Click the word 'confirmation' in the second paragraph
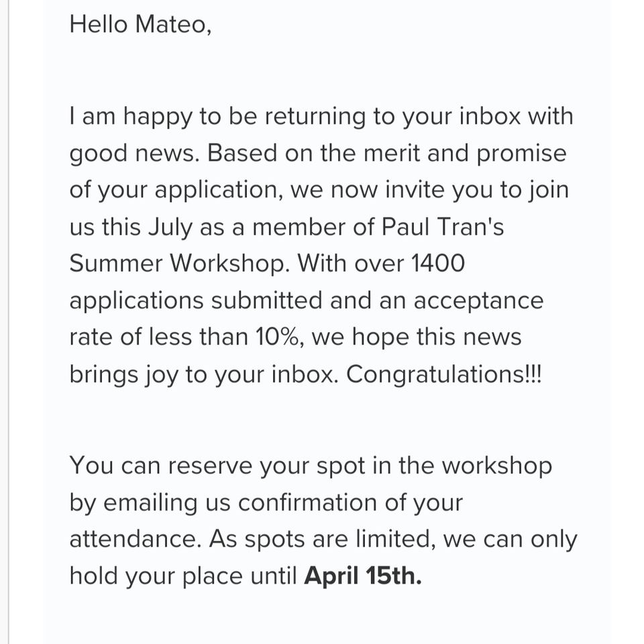644x644 pixels. point(308,502)
